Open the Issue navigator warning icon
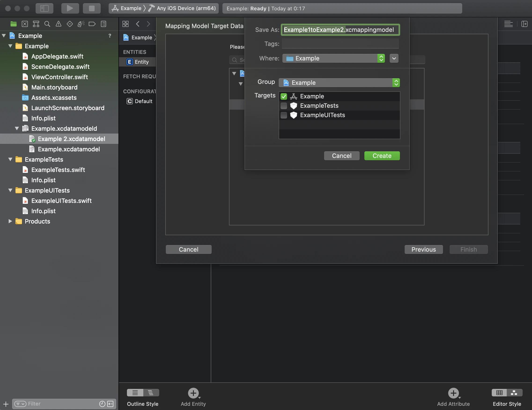Image resolution: width=532 pixels, height=410 pixels. 59,24
